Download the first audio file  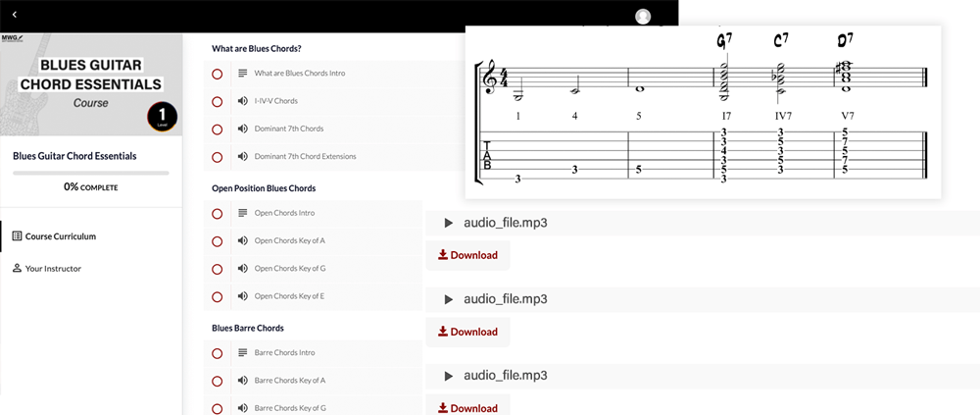467,255
